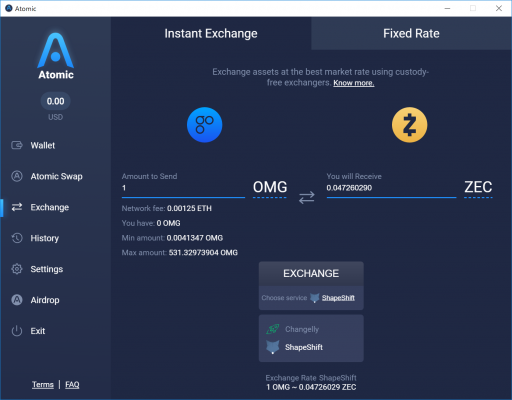
Task: Go to Atomic Swap page
Action: click(x=56, y=176)
